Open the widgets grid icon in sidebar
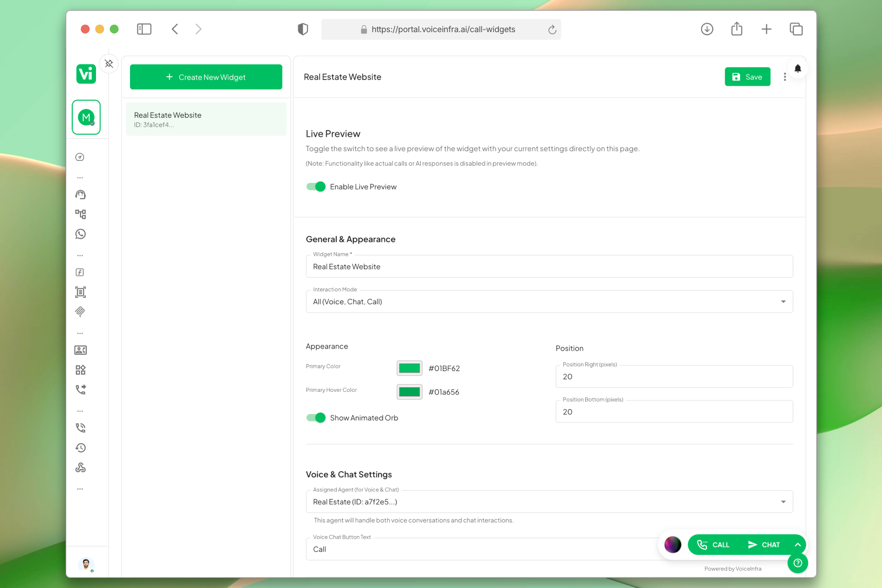 pyautogui.click(x=80, y=370)
